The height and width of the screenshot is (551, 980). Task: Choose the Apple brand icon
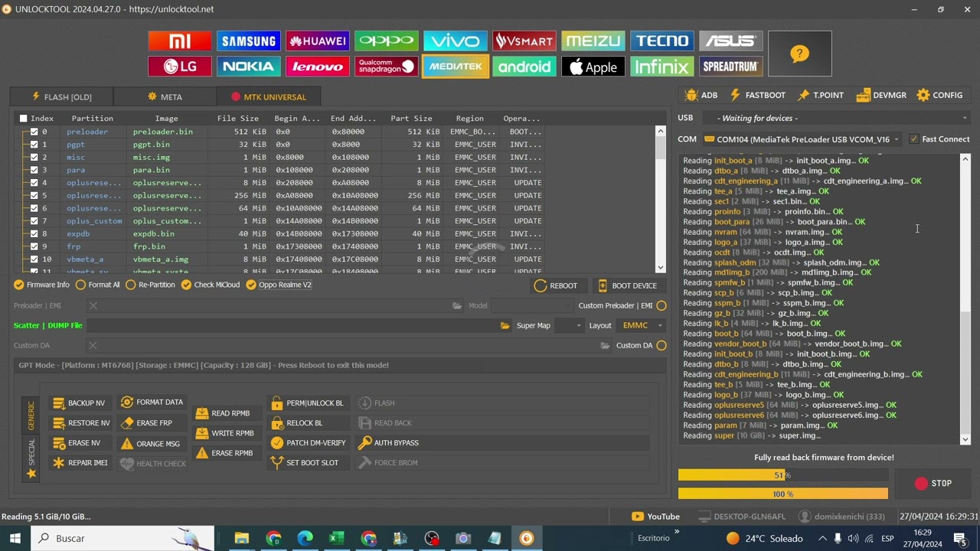tap(593, 67)
